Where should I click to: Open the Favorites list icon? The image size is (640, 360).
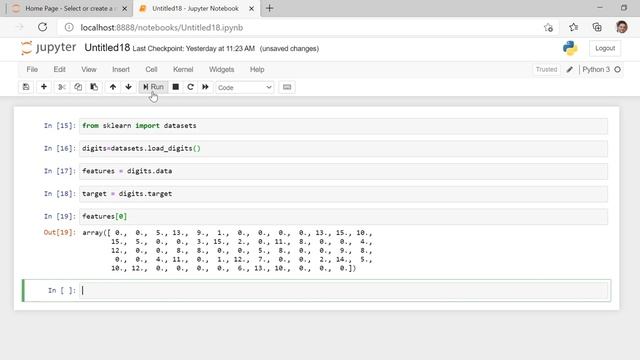tap(573, 27)
